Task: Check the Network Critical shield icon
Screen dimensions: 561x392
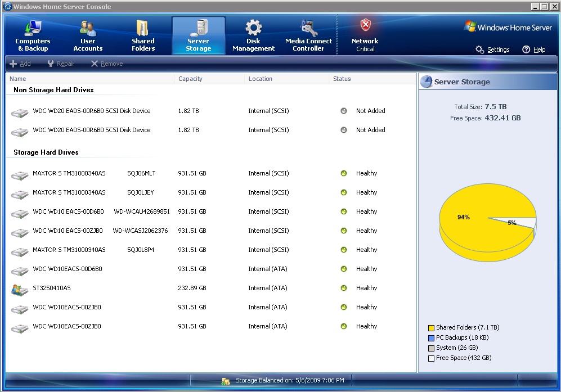Action: point(365,26)
